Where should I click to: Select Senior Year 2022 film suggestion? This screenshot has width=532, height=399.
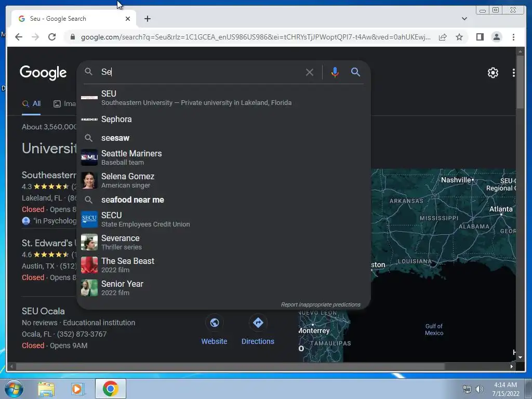point(223,288)
